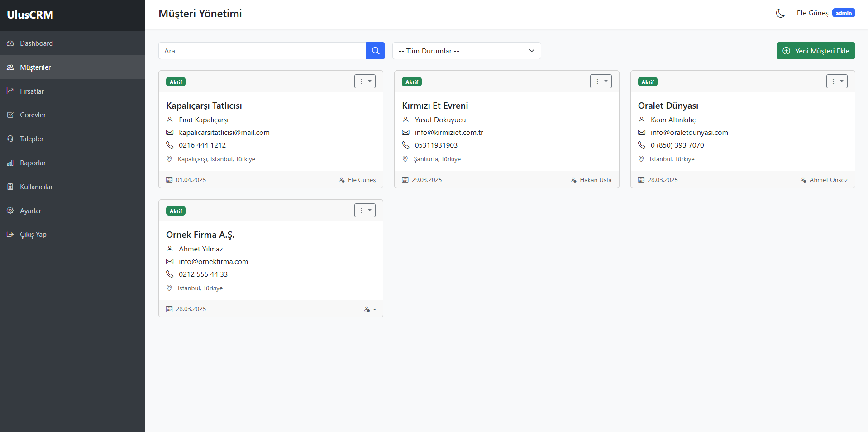Toggle dark mode with the moon icon
868x432 pixels.
tap(780, 13)
